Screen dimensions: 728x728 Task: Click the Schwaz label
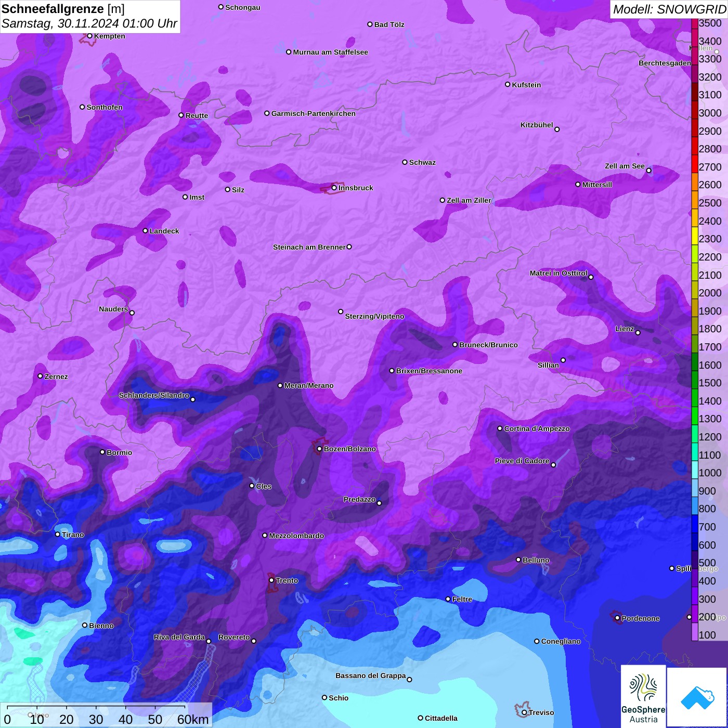[x=422, y=162]
